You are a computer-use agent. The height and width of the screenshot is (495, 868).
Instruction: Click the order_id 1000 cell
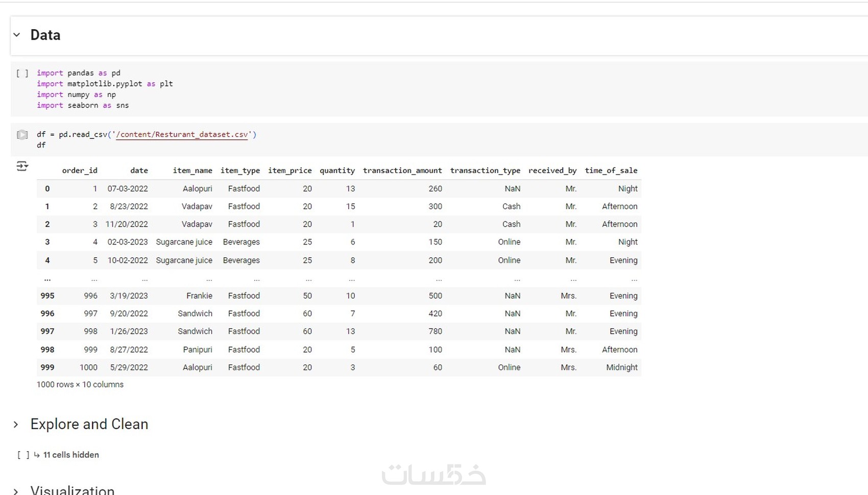[88, 367]
